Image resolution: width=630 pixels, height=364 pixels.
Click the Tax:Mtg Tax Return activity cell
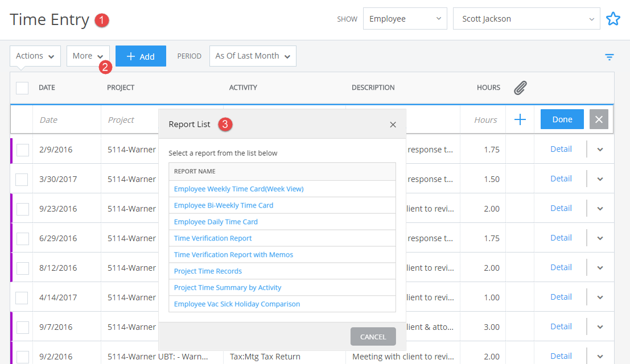click(265, 357)
